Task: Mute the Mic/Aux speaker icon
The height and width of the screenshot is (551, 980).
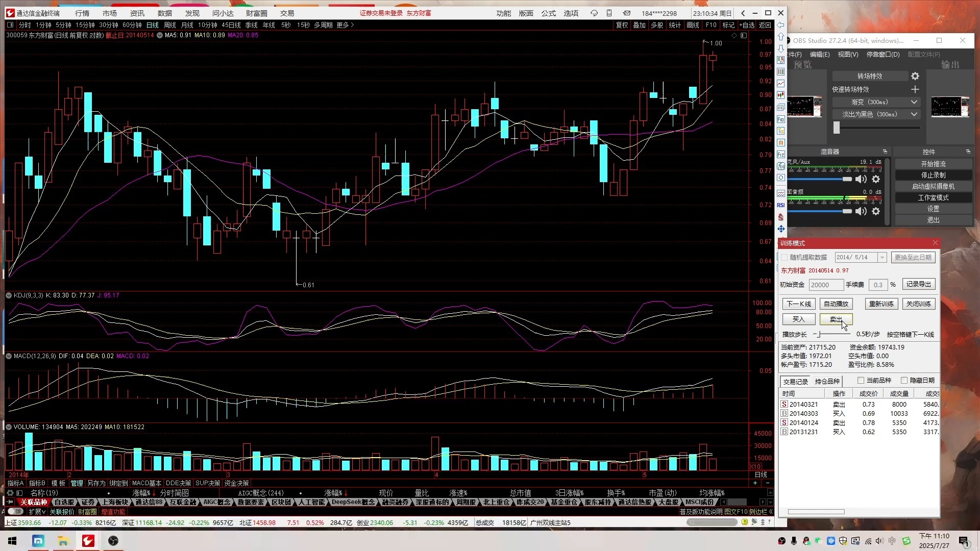Action: [x=861, y=179]
